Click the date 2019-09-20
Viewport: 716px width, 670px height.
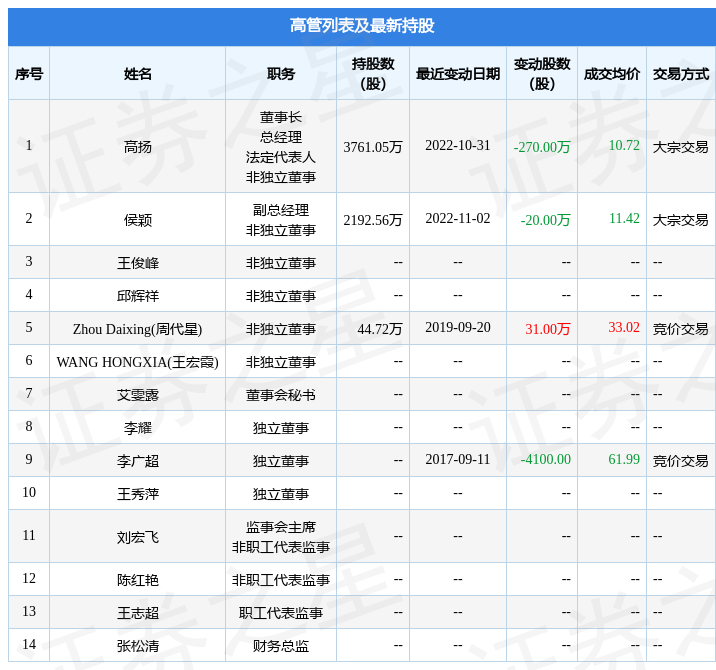[x=458, y=327]
